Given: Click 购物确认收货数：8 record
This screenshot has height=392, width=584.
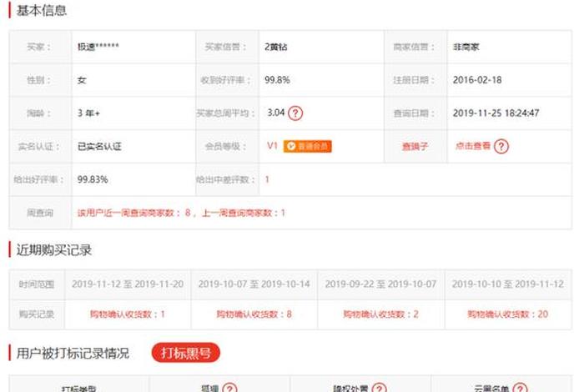Looking at the screenshot, I should (x=254, y=314).
